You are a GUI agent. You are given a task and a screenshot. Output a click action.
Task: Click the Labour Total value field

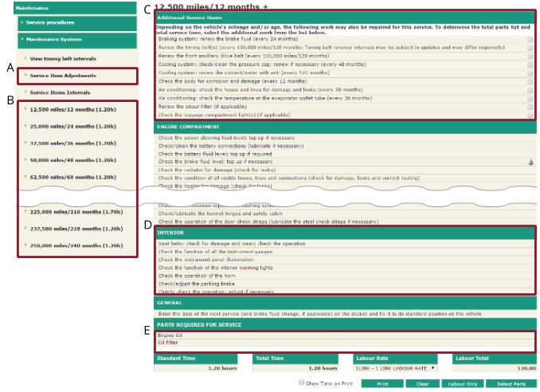[x=495, y=369]
